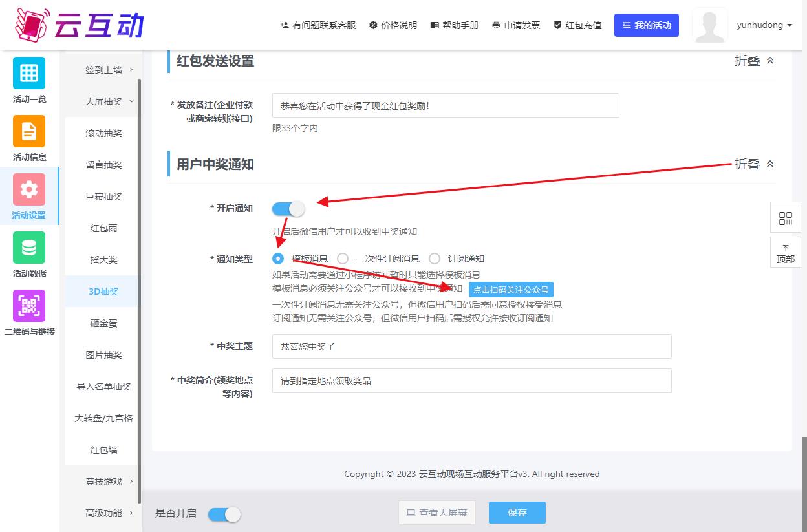Click the 保存 button
The width and height of the screenshot is (807, 532).
(517, 513)
